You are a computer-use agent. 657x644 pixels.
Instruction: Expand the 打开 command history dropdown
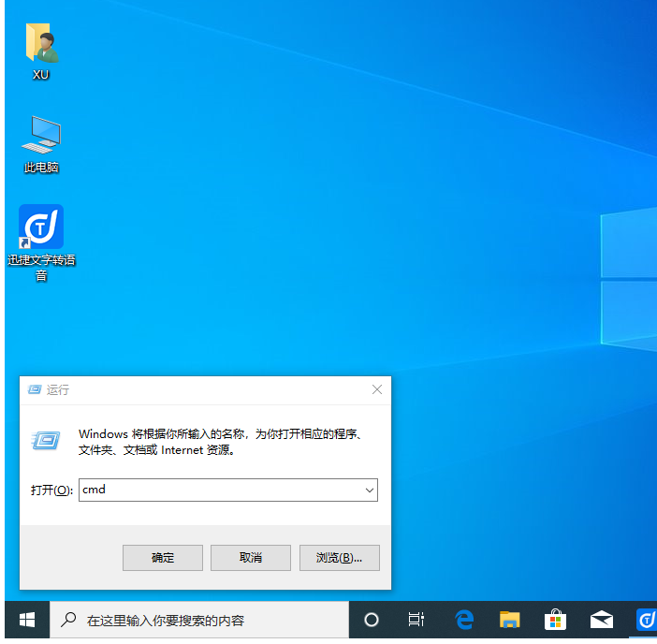[x=370, y=490]
